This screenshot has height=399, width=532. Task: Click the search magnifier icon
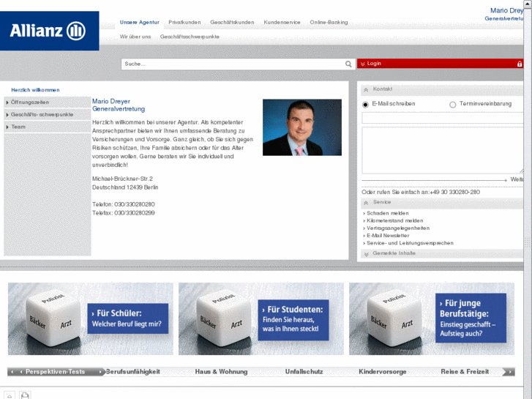pyautogui.click(x=348, y=64)
